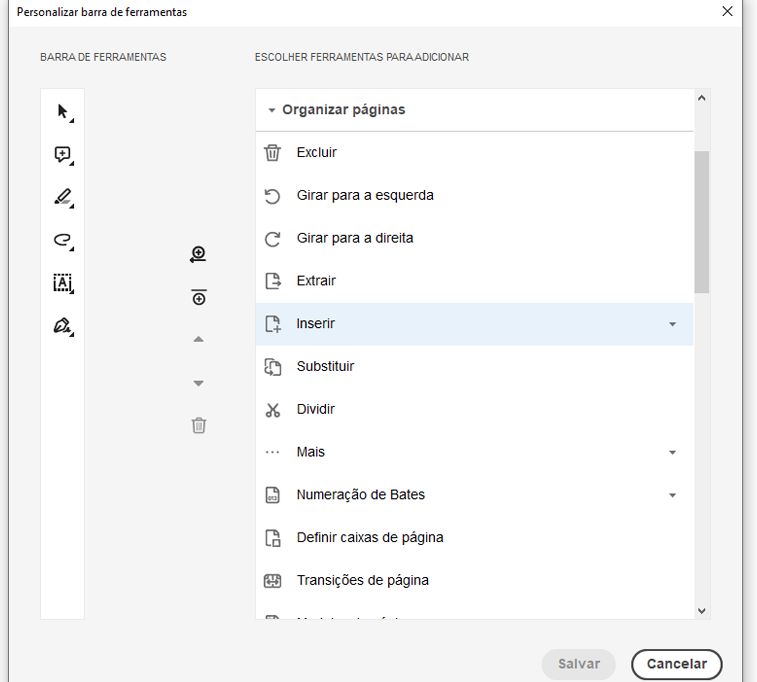Click the Definir caixas de página icon
The image size is (757, 682).
(x=273, y=538)
